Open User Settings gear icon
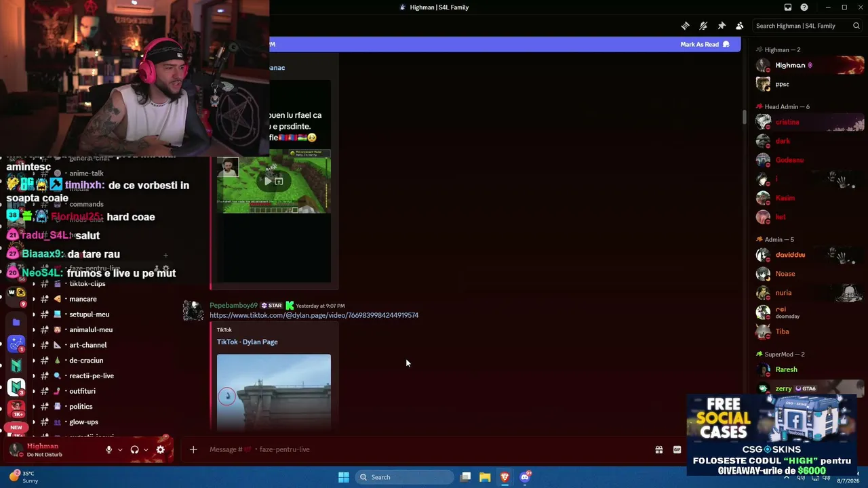The width and height of the screenshot is (868, 488). 161,449
